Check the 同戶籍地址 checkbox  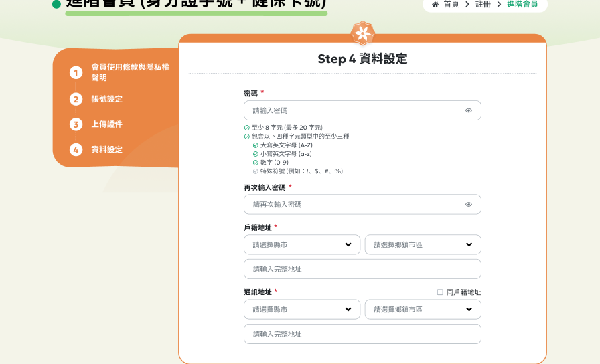click(440, 292)
